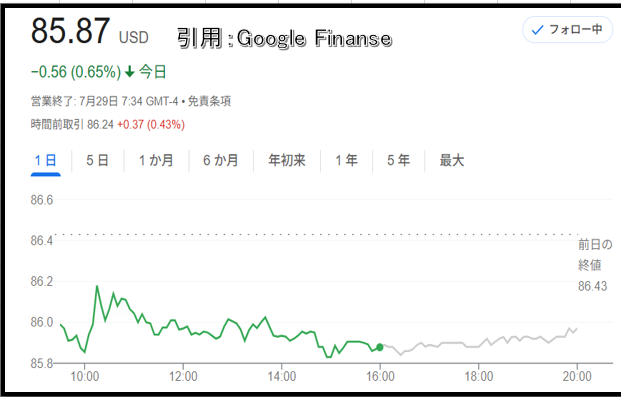Click the green down arrow beside 今日
The height and width of the screenshot is (397, 621).
130,72
